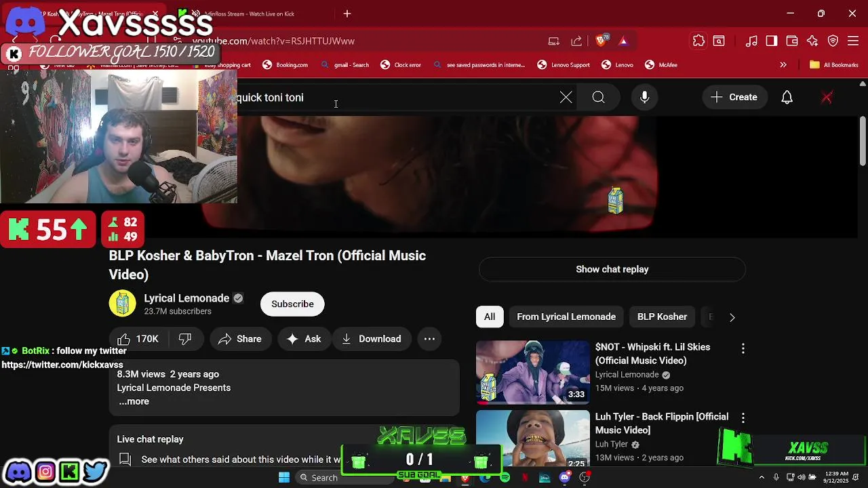Select From Lyrical Lemonade chip
868x488 pixels.
[566, 317]
